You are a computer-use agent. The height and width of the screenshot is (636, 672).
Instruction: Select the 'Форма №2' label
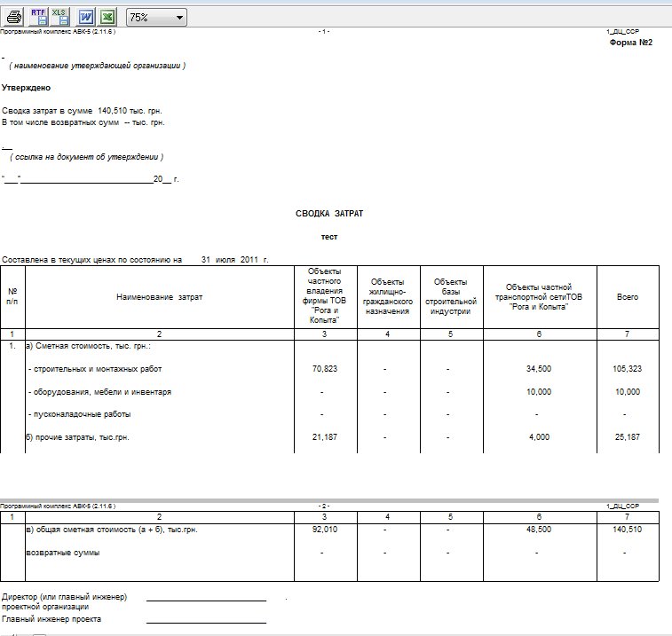pyautogui.click(x=631, y=43)
